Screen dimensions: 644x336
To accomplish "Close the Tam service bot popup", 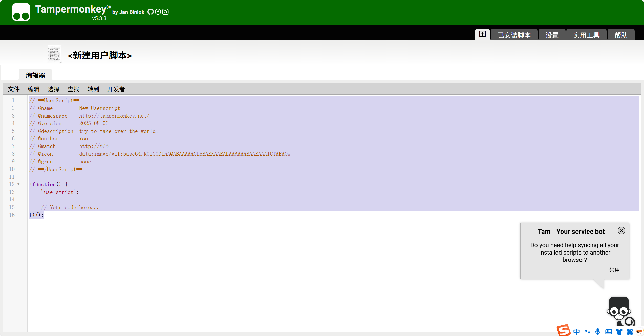I will (x=621, y=230).
